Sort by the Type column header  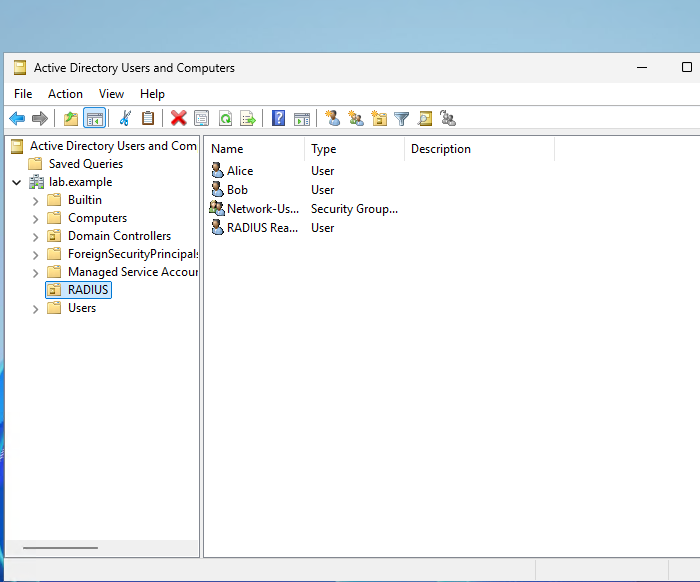coord(355,149)
